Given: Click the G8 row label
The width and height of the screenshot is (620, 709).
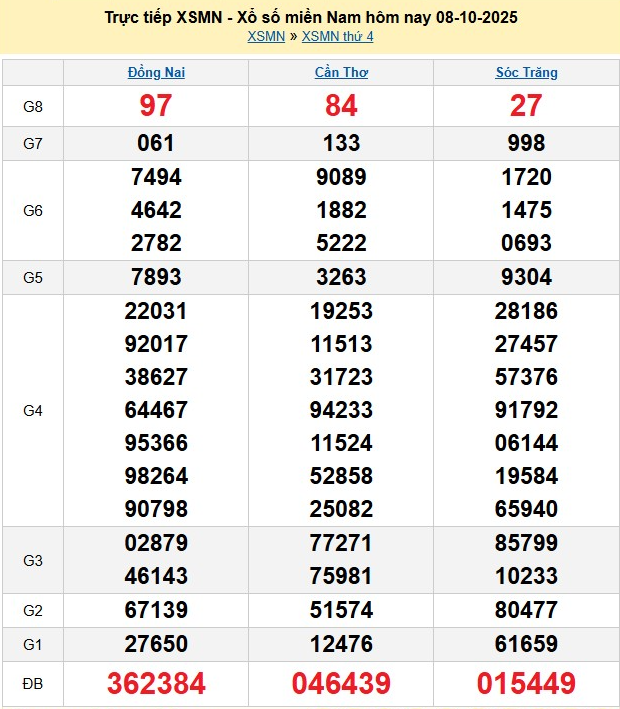Looking at the screenshot, I should click(x=33, y=105).
